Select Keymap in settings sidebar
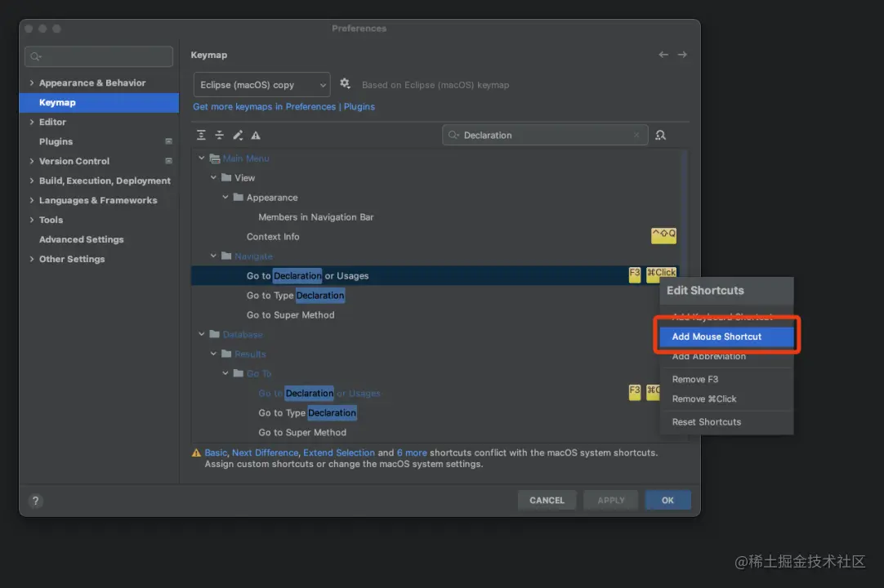This screenshot has height=588, width=884. click(99, 103)
